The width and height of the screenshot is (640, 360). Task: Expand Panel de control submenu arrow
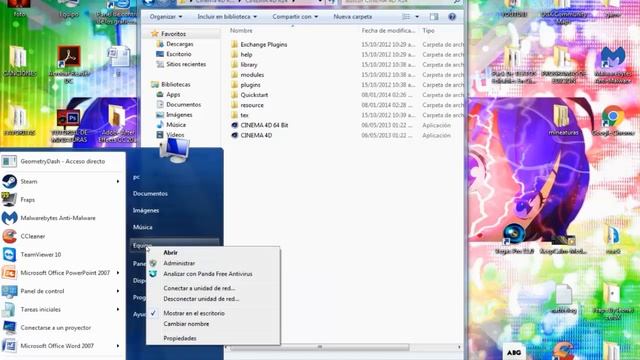(x=118, y=291)
